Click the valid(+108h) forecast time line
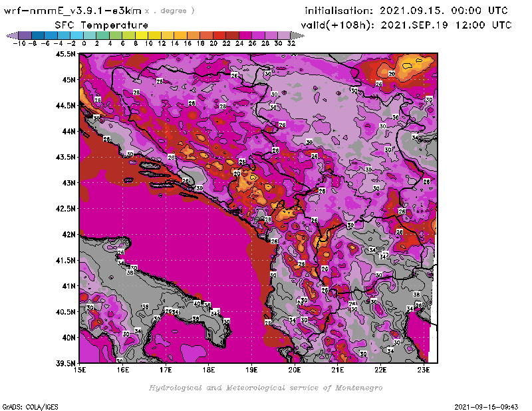The height and width of the screenshot is (411, 532). click(406, 25)
